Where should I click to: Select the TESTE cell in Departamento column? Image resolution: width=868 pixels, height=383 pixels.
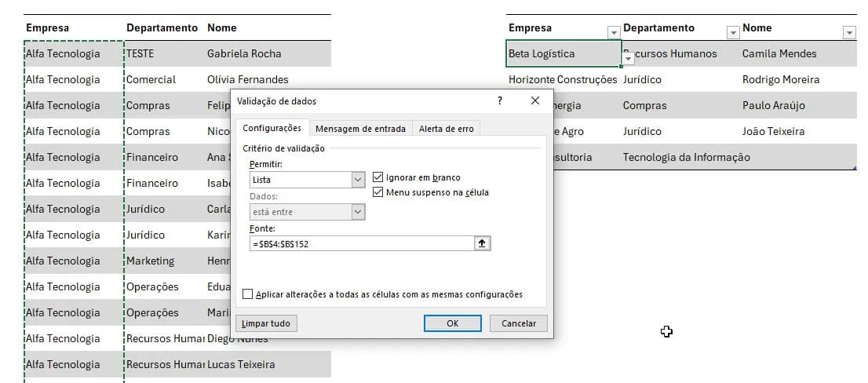164,53
